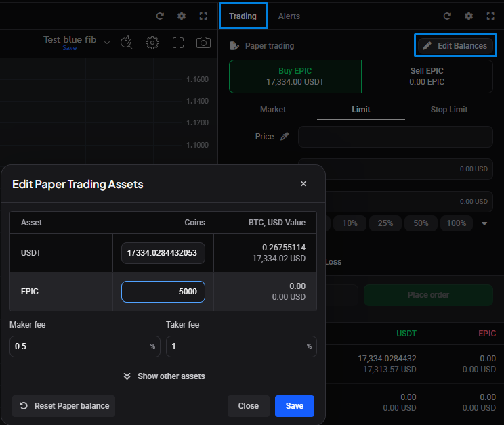This screenshot has width=504, height=425.
Task: Select the 10% amount button
Action: pos(350,223)
